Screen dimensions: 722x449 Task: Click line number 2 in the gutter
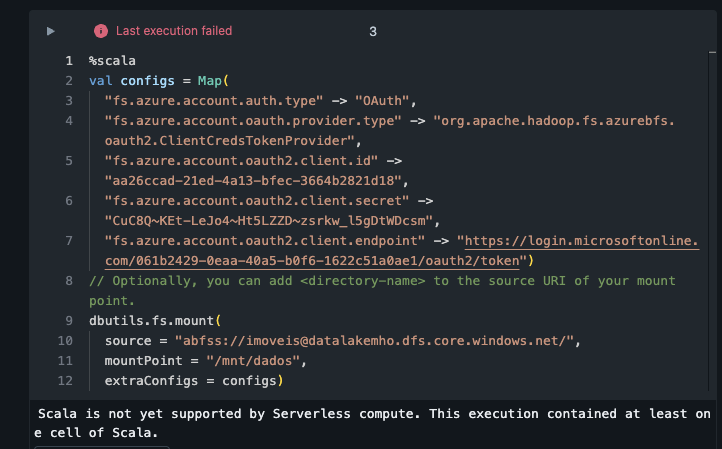[68, 81]
